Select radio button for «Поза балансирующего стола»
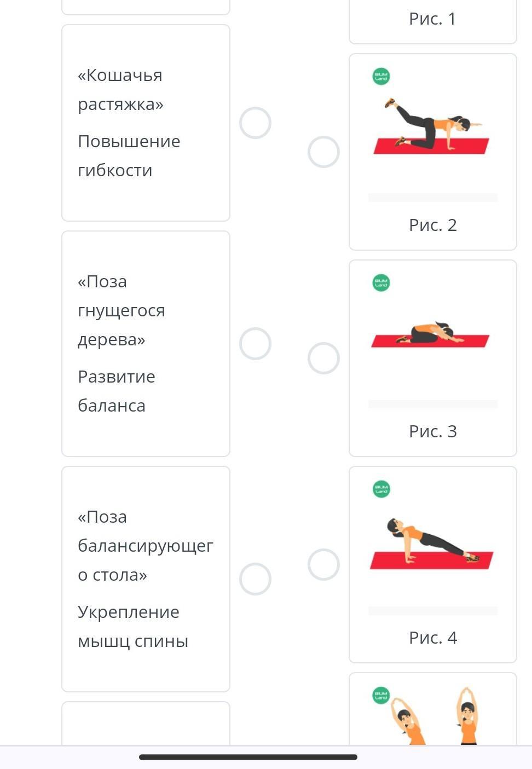Image resolution: width=532 pixels, height=769 pixels. [255, 579]
